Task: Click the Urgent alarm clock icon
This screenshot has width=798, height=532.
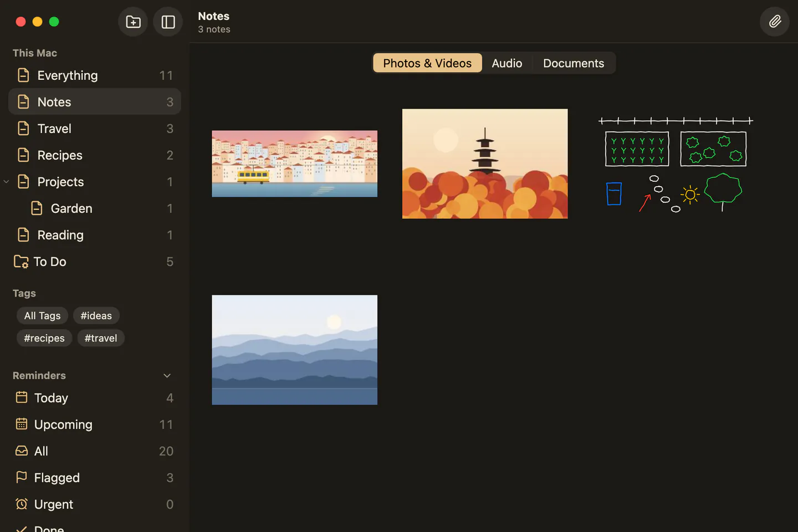Action: (22, 504)
